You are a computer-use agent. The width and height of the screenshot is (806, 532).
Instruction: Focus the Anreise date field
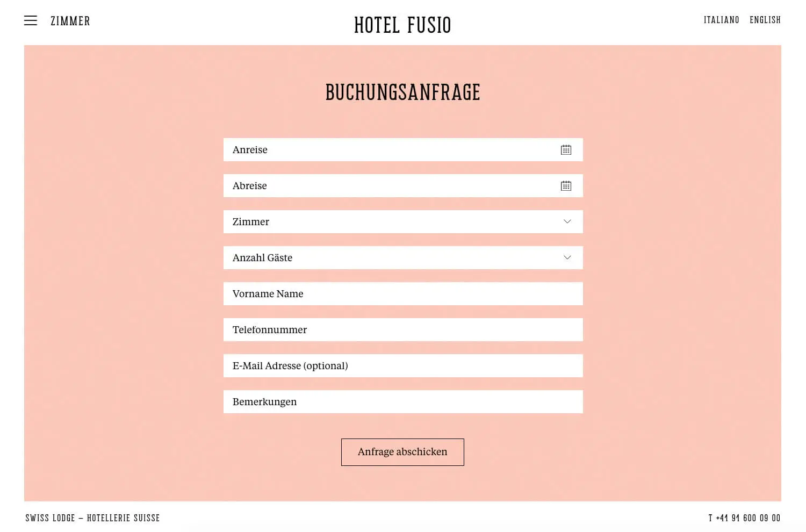387,150
